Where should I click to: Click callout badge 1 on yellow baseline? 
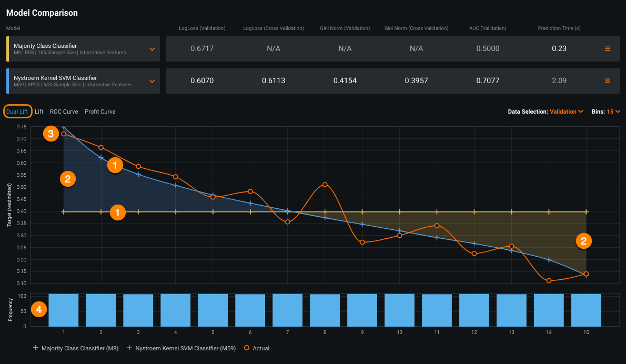coord(117,213)
